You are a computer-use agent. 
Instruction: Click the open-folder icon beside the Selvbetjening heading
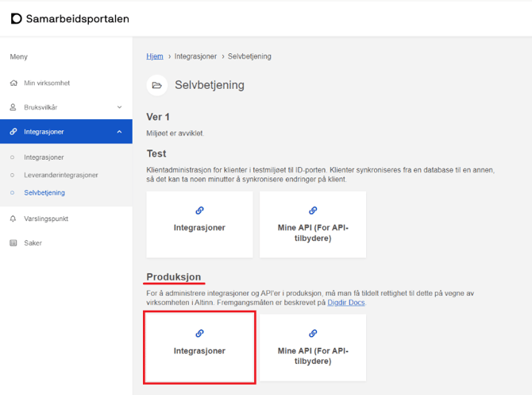coord(156,85)
